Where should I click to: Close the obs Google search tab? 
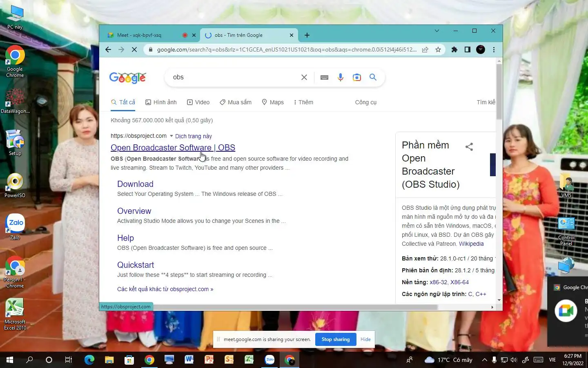point(292,35)
